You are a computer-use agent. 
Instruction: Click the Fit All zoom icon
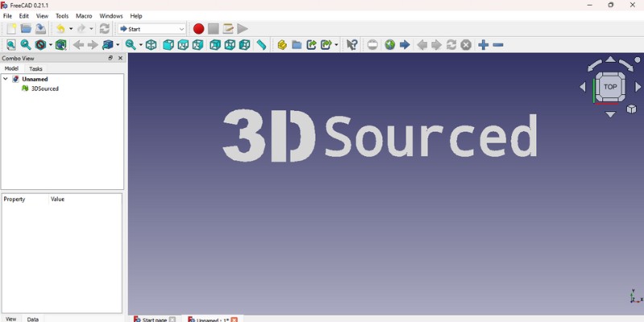pyautogui.click(x=11, y=45)
